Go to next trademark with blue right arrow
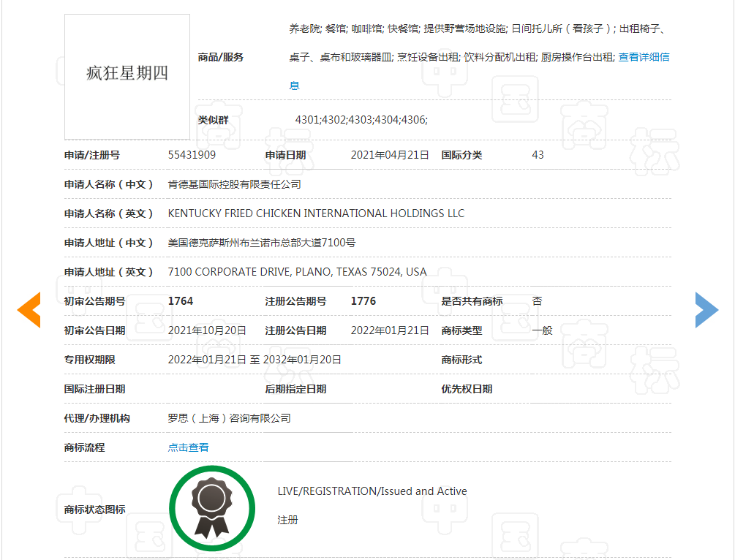The image size is (735, 560). coord(706,310)
